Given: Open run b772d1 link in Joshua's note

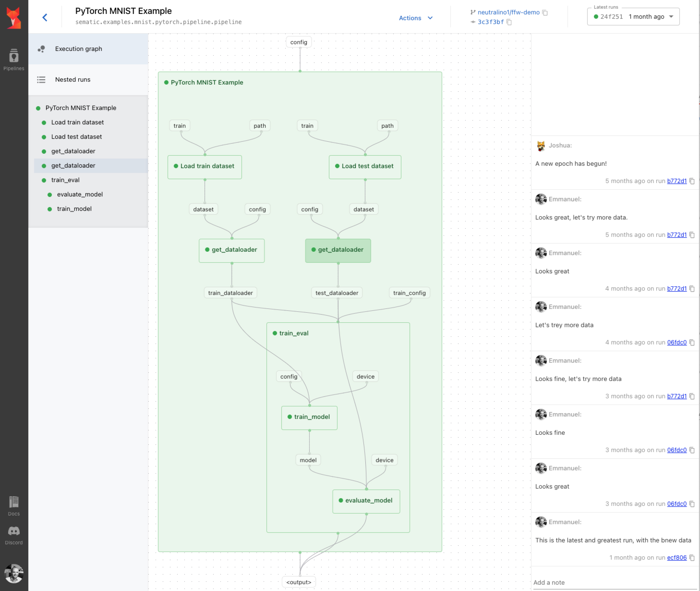Looking at the screenshot, I should click(x=676, y=181).
